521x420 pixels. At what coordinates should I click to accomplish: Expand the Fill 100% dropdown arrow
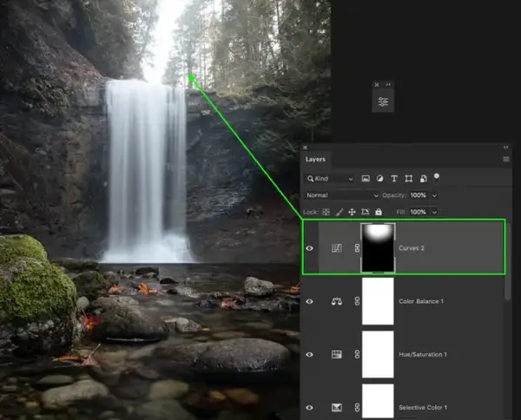434,212
